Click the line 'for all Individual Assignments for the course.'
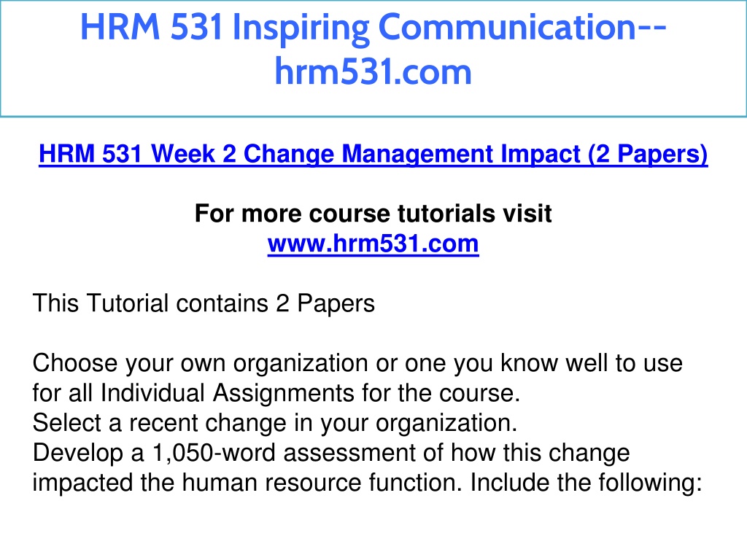747x560 pixels. (x=276, y=393)
